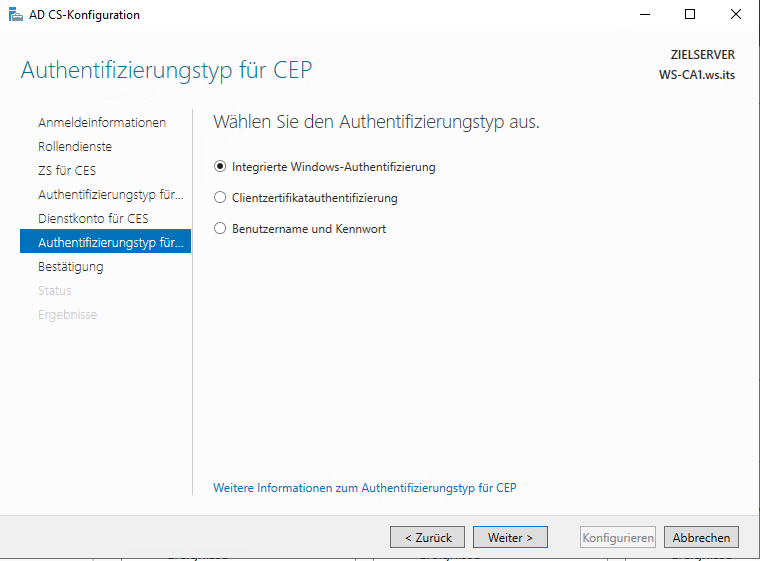Close the AD CS-Konfiguration window
This screenshot has width=760, height=561.
point(736,15)
